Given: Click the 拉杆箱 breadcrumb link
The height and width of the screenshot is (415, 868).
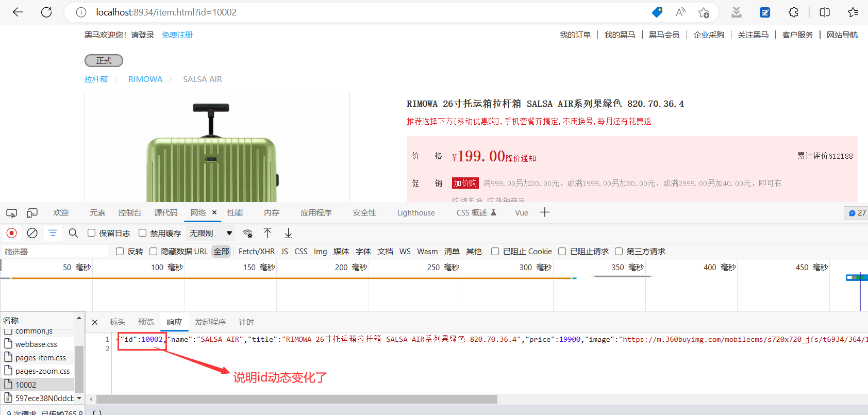Looking at the screenshot, I should [96, 79].
